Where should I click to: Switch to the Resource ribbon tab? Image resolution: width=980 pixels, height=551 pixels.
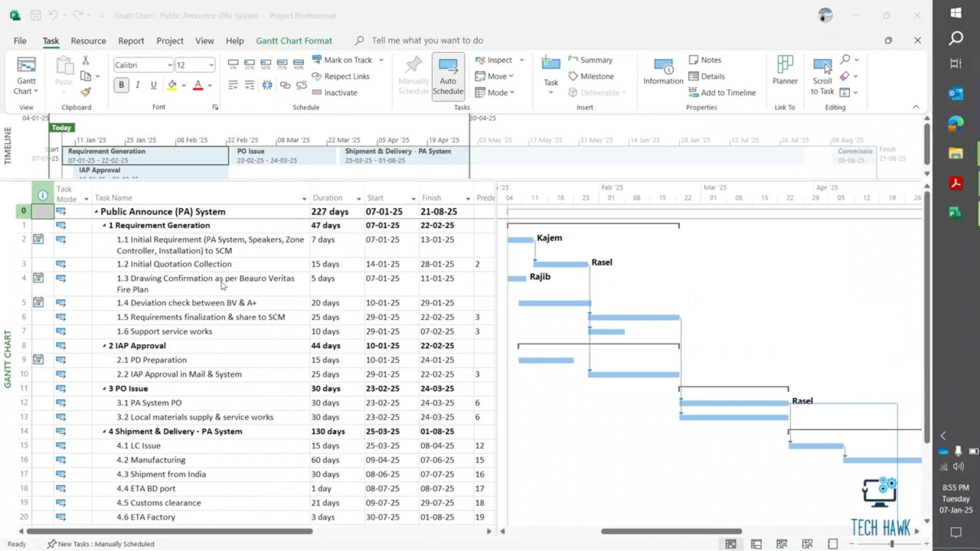88,41
